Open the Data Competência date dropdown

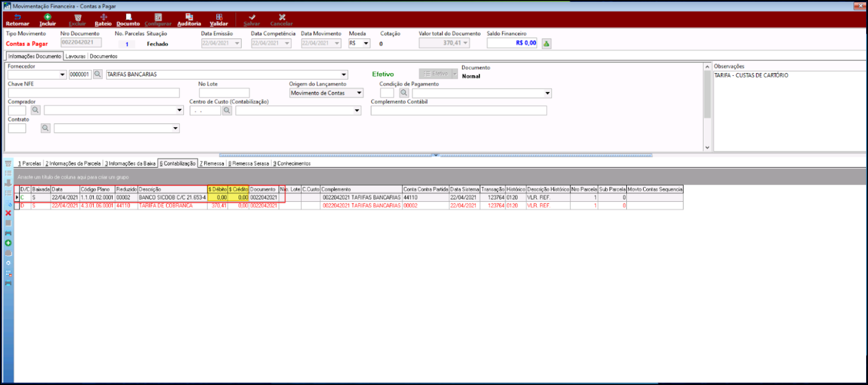coord(287,43)
